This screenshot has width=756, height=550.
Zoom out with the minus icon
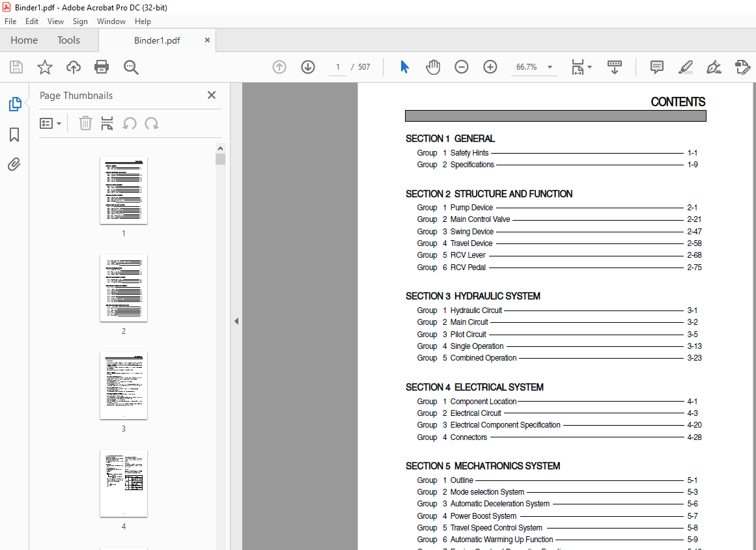[462, 67]
